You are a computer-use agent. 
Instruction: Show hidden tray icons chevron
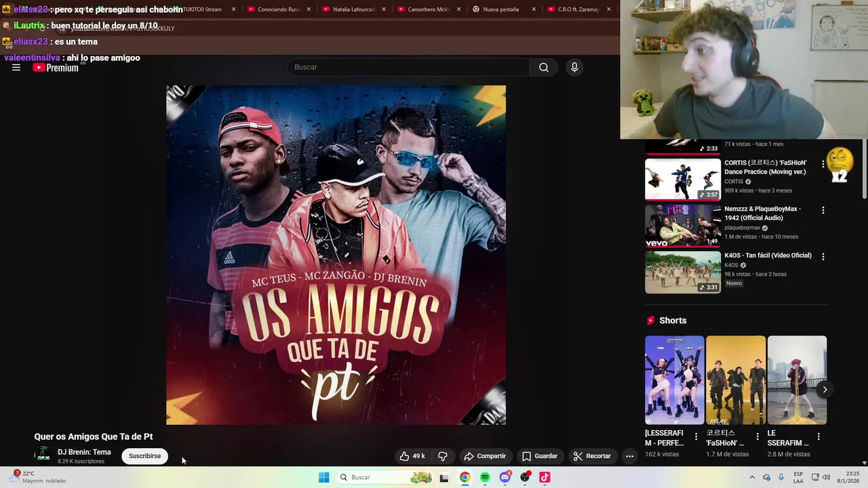coord(752,477)
